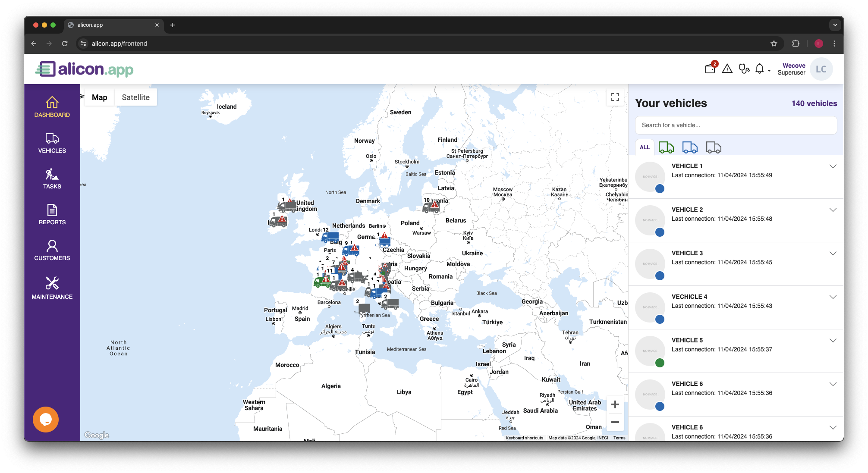Viewport: 868px width, 473px height.
Task: Bookmark this page with star icon
Action: tap(774, 44)
